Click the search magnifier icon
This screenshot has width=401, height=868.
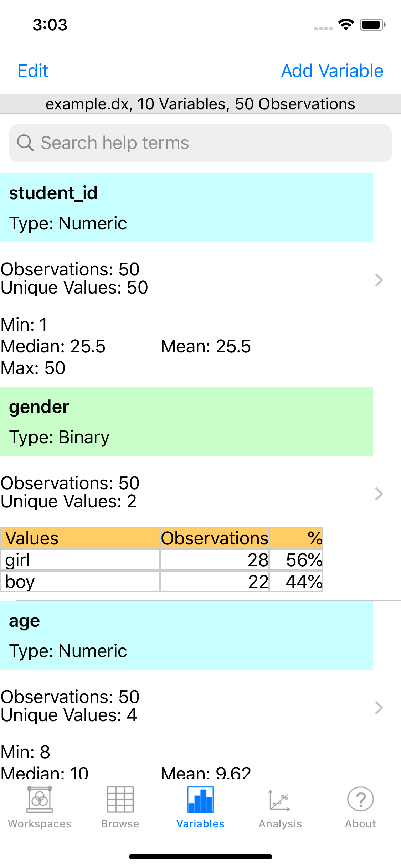coord(25,143)
